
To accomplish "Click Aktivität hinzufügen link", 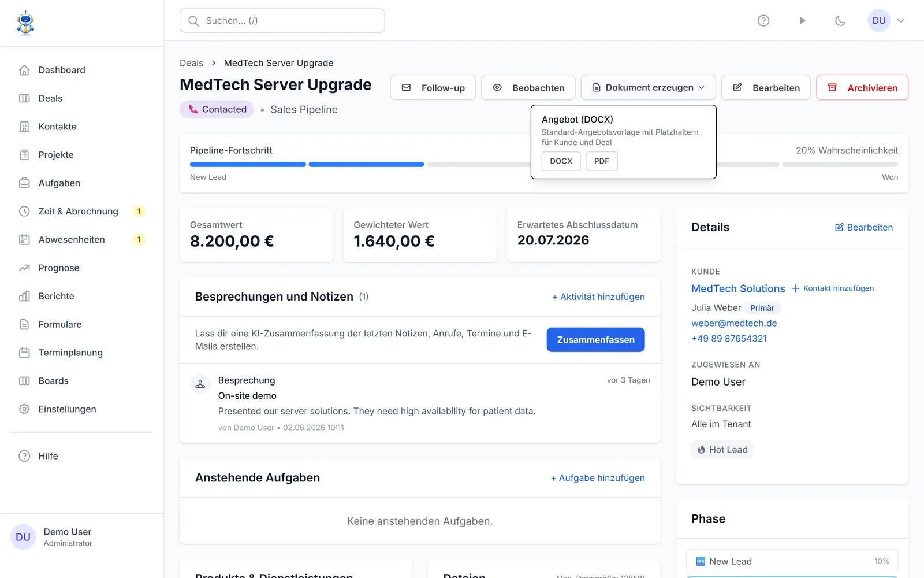I will coord(598,297).
